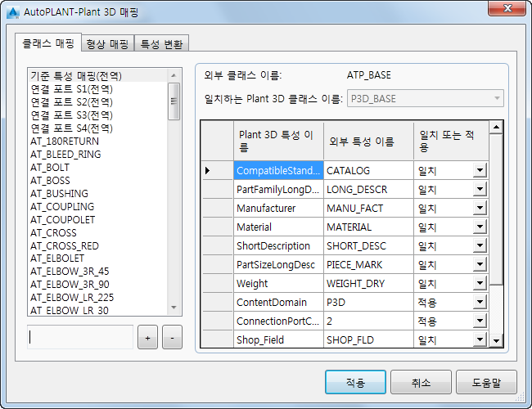Open match/apply dropdown for MATERIAL row
The image size is (532, 409).
coord(480,227)
